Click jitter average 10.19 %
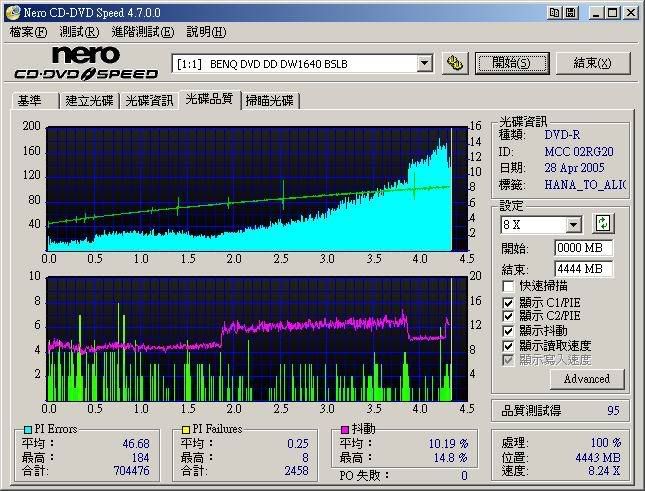Viewport: 645px width, 491px height. [x=448, y=444]
